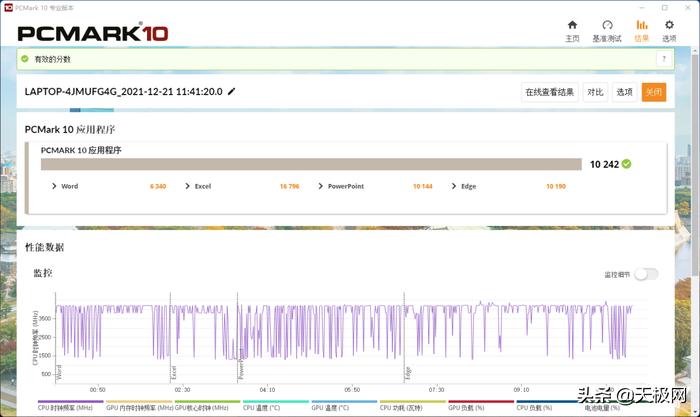Click the PCMark 10 logo
The width and height of the screenshot is (700, 417).
(x=93, y=32)
